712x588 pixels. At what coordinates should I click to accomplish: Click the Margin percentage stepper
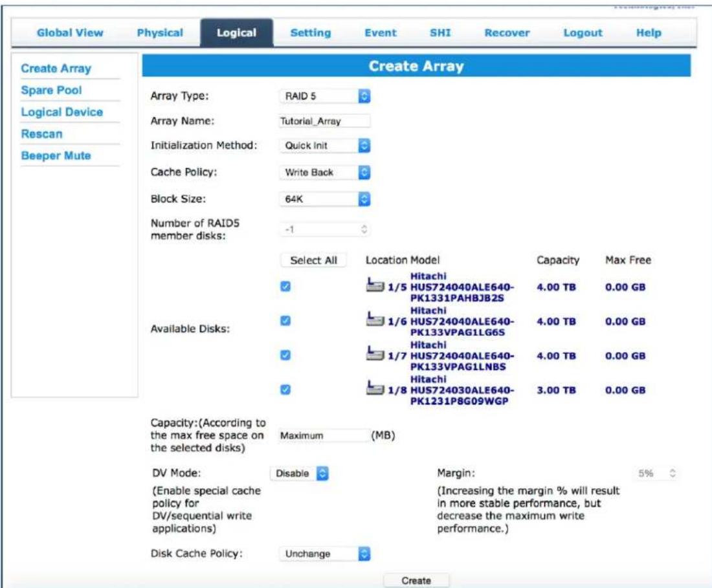coord(656,474)
